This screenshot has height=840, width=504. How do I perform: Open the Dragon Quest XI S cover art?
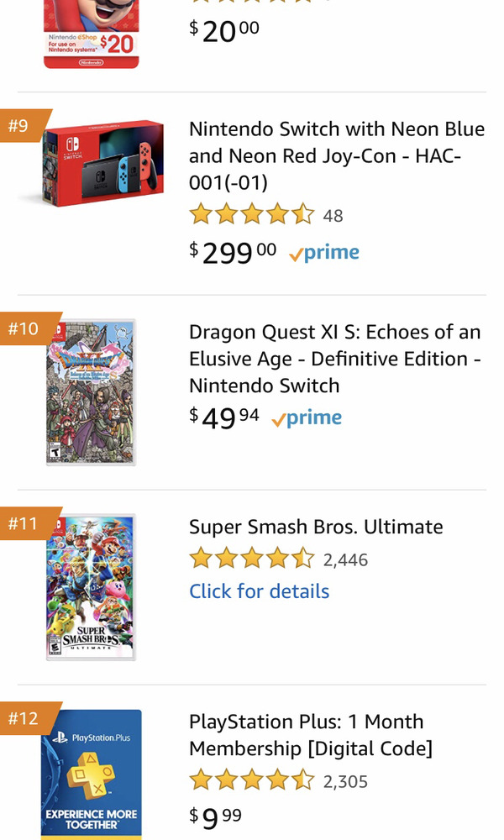click(x=91, y=391)
